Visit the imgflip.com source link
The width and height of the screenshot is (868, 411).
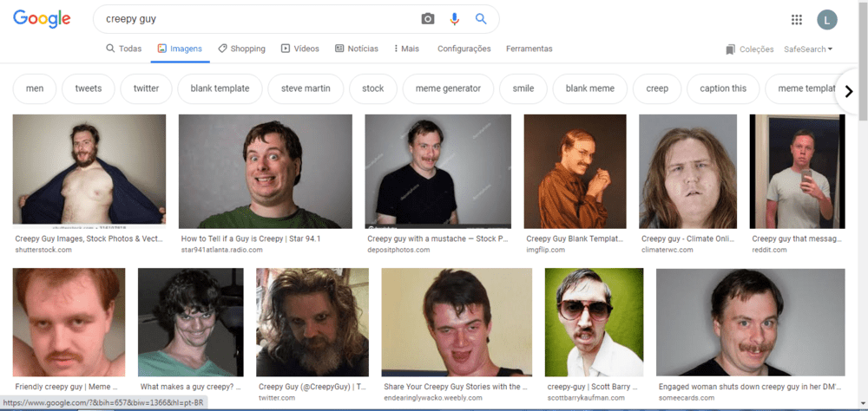click(x=545, y=250)
